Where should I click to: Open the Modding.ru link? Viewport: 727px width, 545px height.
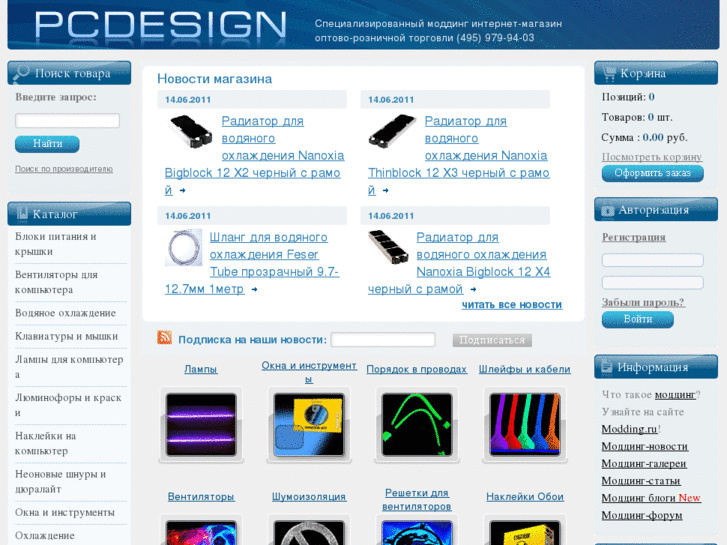pyautogui.click(x=629, y=429)
